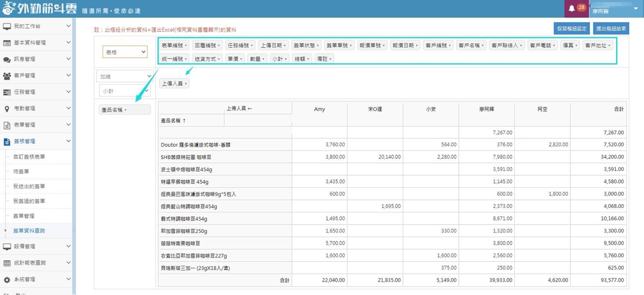Select 簽單資料查詢 in the sidebar

[29, 230]
